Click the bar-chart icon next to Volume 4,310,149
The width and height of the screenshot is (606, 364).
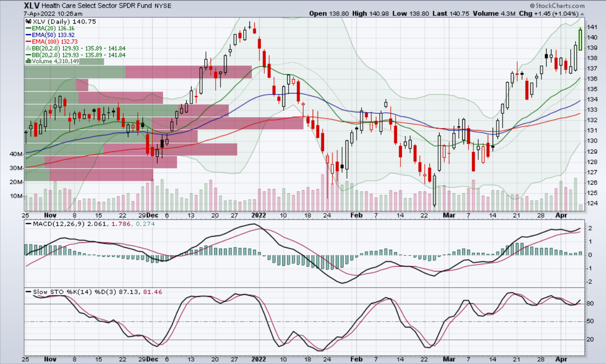tap(28, 62)
